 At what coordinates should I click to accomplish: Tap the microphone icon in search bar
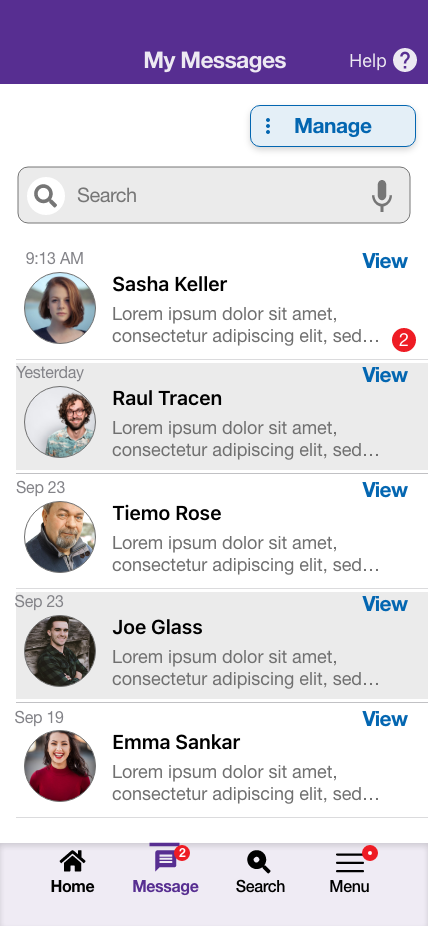point(382,195)
